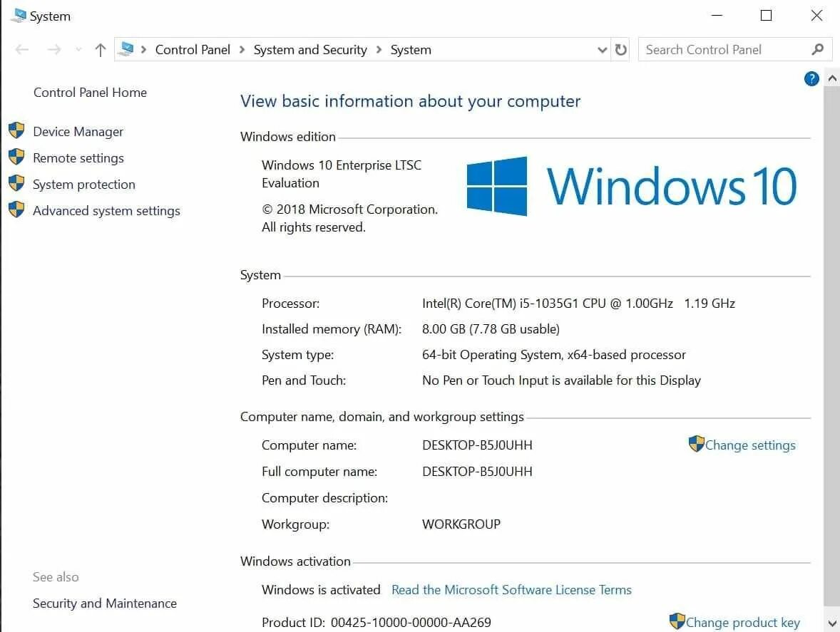Click the shield icon beside Device Manager
The width and height of the screenshot is (840, 632).
(x=16, y=130)
